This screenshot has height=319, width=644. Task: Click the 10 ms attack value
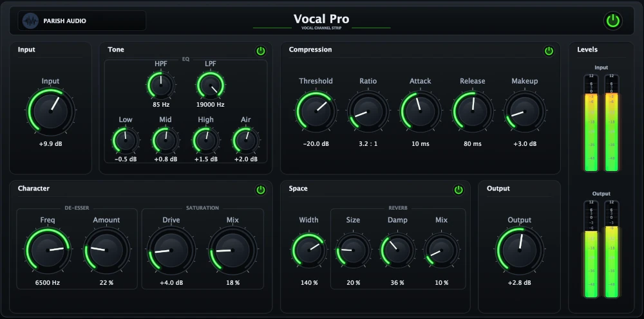point(420,144)
